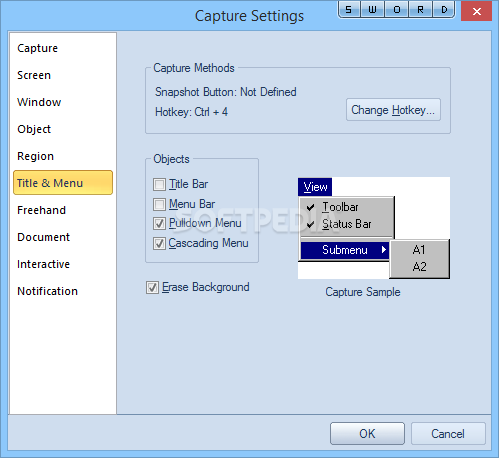This screenshot has width=499, height=458.
Task: Click the Change Hotkey... button
Action: tap(393, 110)
